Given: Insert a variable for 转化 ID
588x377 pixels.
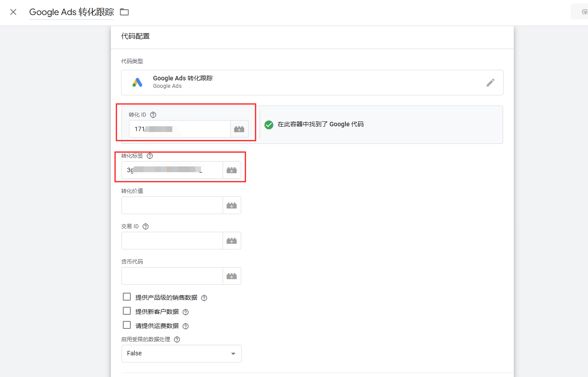Looking at the screenshot, I should (239, 129).
